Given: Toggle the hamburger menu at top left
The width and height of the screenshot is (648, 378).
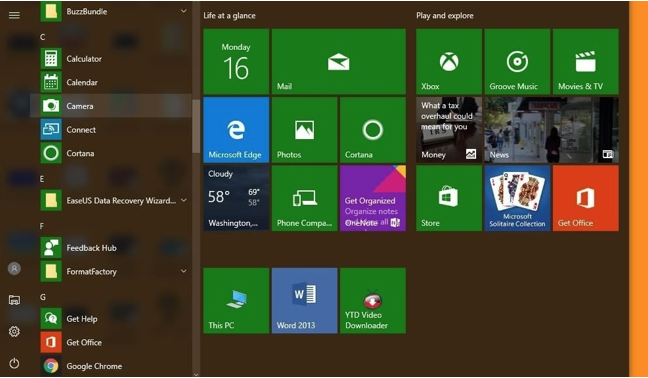Looking at the screenshot, I should [x=14, y=15].
